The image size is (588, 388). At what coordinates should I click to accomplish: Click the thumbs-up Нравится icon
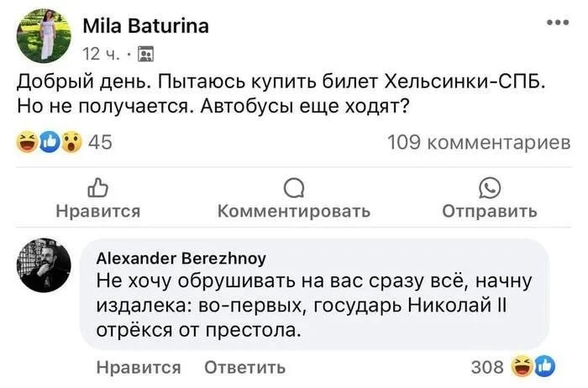coord(97,186)
